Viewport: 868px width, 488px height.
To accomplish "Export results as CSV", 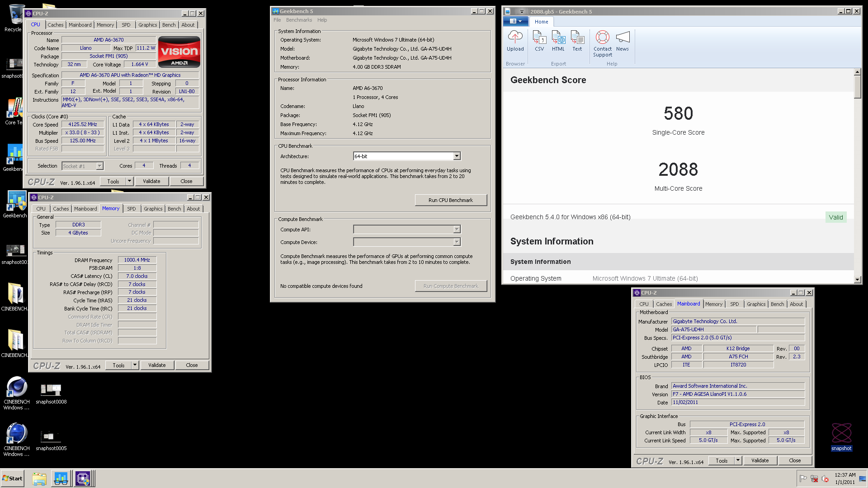I will (539, 41).
